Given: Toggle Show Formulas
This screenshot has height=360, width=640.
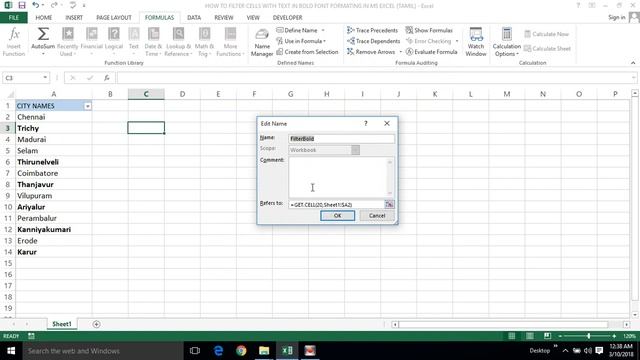Looking at the screenshot, I should coord(429,30).
